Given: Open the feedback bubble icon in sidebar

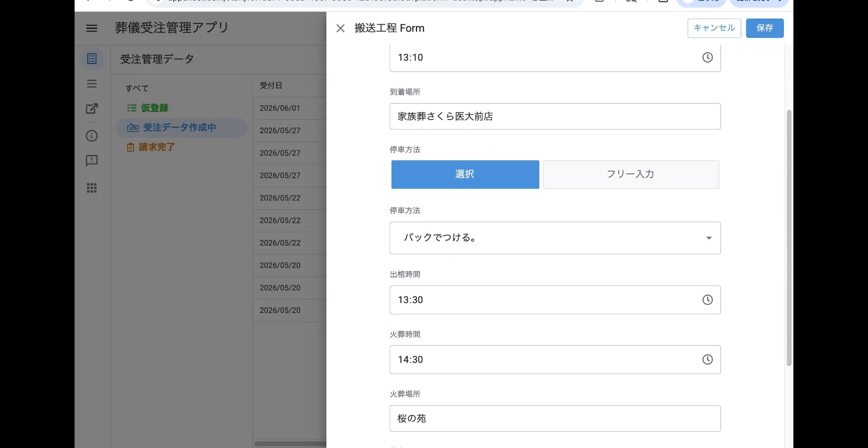Looking at the screenshot, I should click(92, 161).
